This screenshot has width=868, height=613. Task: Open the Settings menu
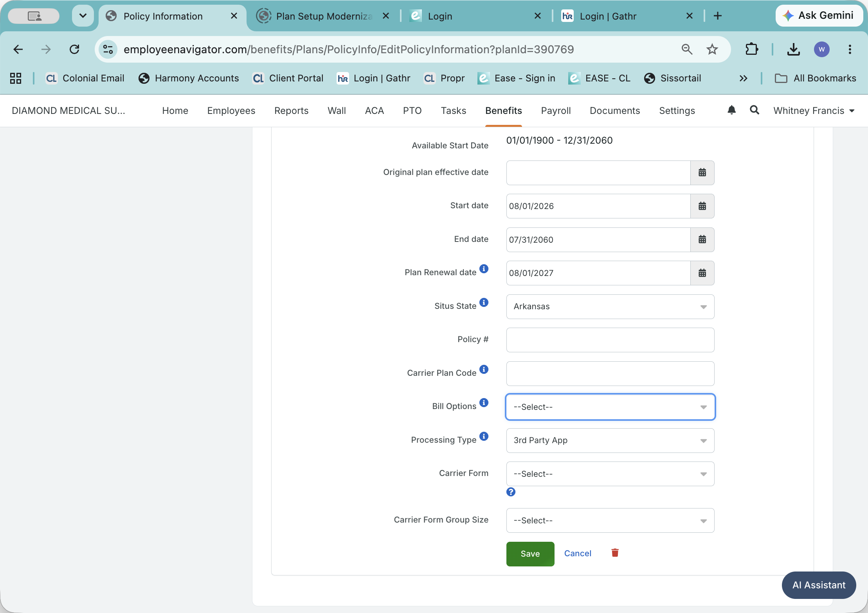point(677,111)
